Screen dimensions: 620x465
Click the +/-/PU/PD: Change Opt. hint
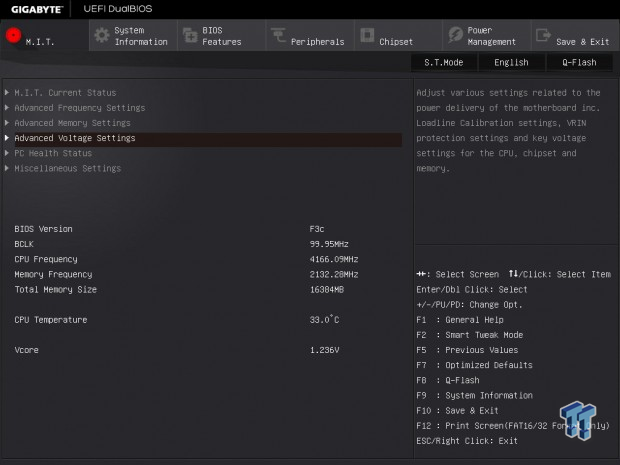[469, 305]
